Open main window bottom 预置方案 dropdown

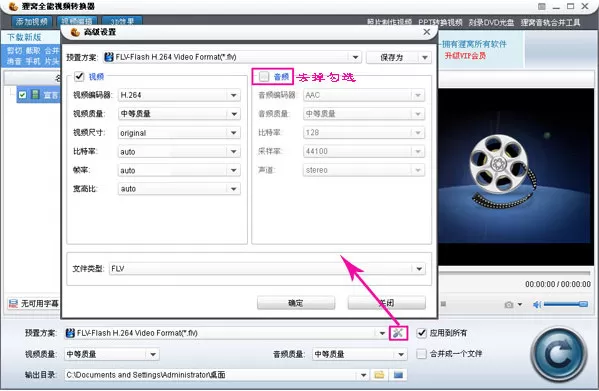coord(226,333)
